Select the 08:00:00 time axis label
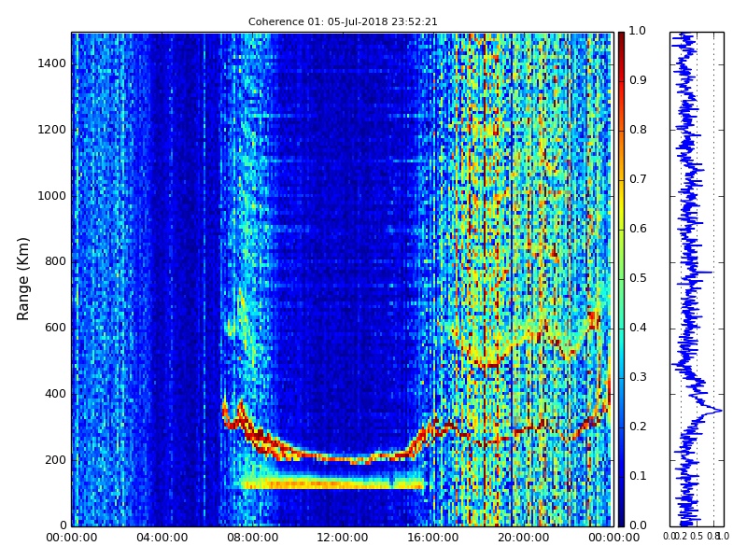747x560 pixels. click(252, 538)
